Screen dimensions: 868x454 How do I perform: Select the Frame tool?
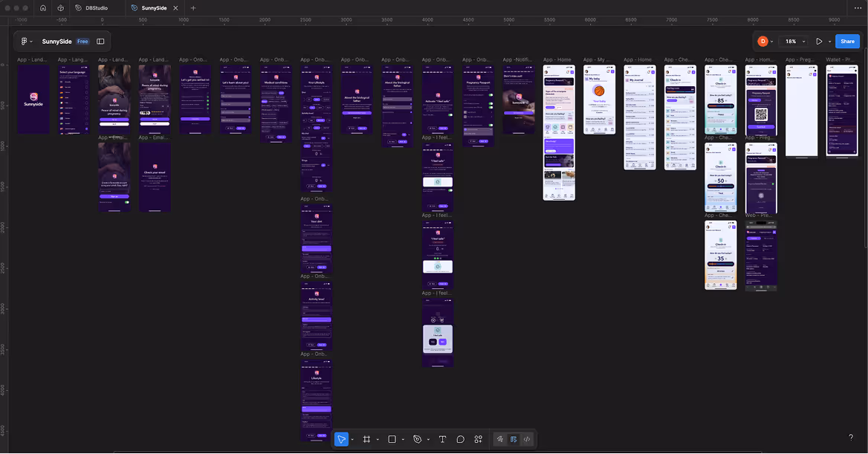tap(368, 439)
